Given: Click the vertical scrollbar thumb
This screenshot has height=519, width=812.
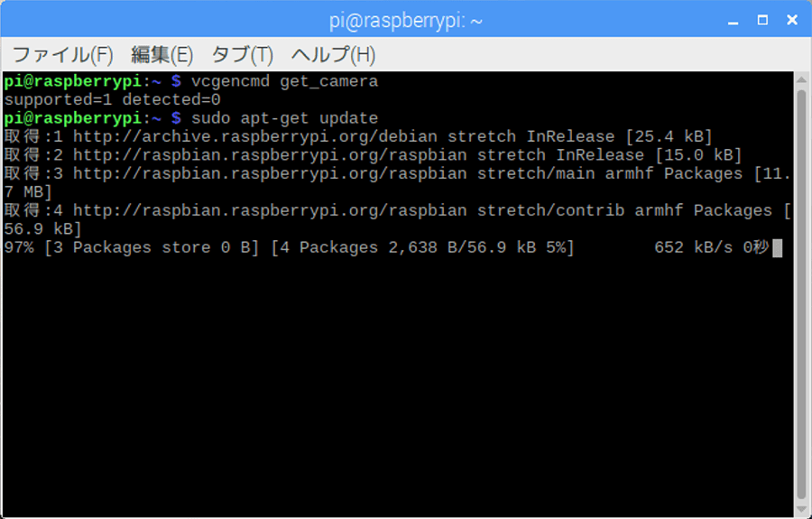Looking at the screenshot, I should [802, 294].
